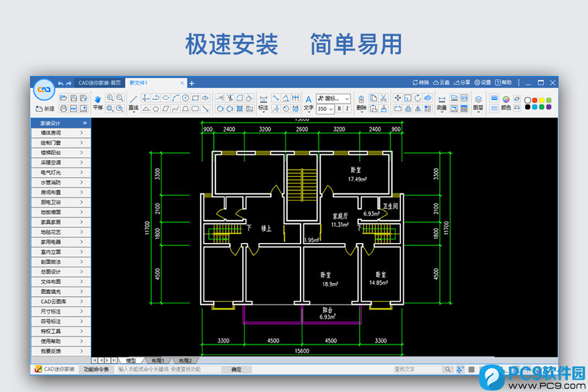
Task: Expand the 尺寸标注 category
Action: 61,311
